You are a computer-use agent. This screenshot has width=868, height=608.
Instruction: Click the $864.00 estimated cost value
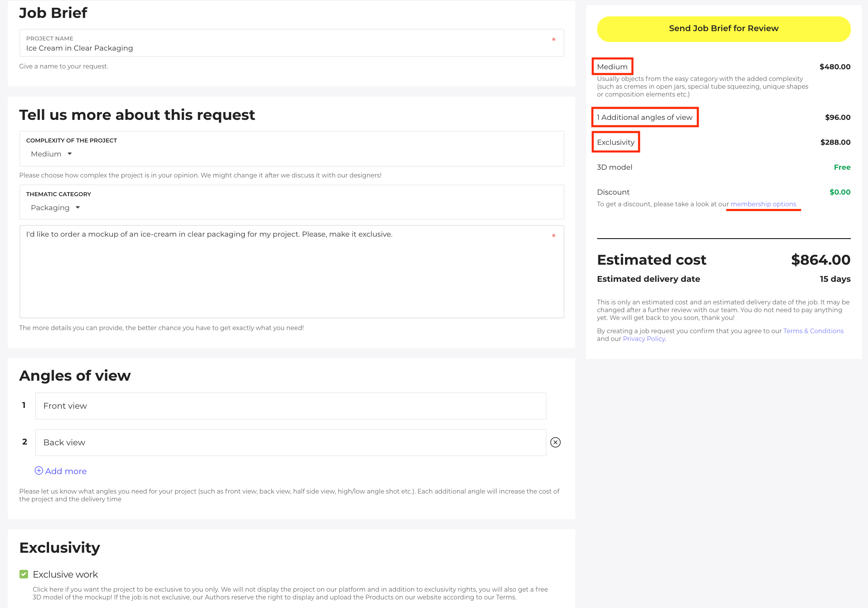[x=821, y=260]
